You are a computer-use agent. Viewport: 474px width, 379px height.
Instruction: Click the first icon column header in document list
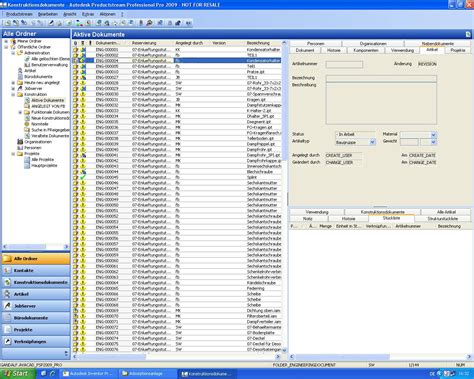tap(76, 43)
